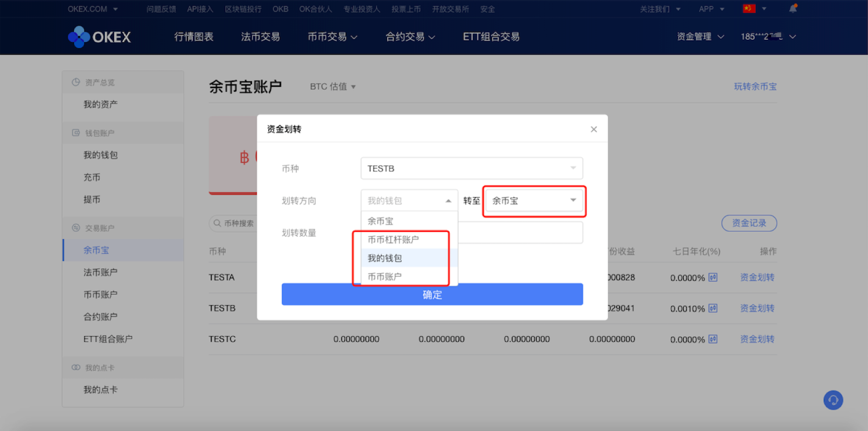Viewport: 868px width, 431px height.
Task: Open 行情图表 in the navigation bar
Action: click(194, 37)
